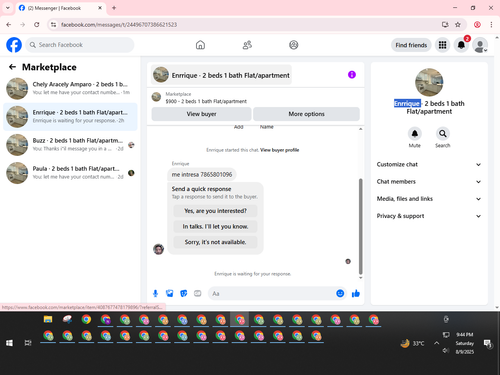Click the Search Facebook field

coord(80,45)
